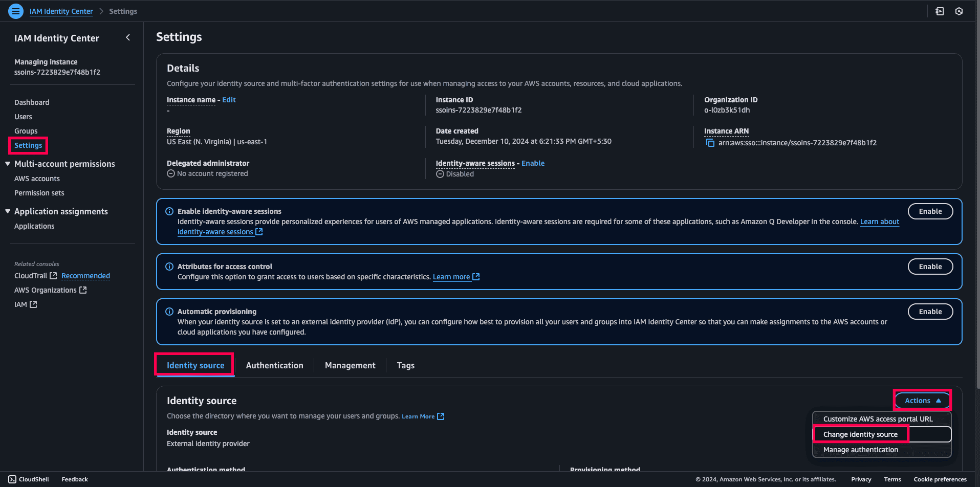Open CloudShell from the top navigation bar
The image size is (980, 487).
point(940,11)
